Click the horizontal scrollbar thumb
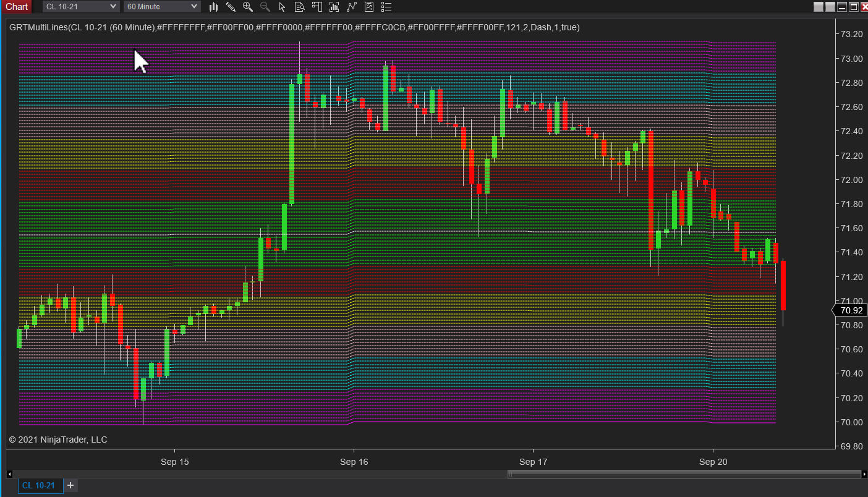Screen dimensions: 868x497 click(x=684, y=474)
